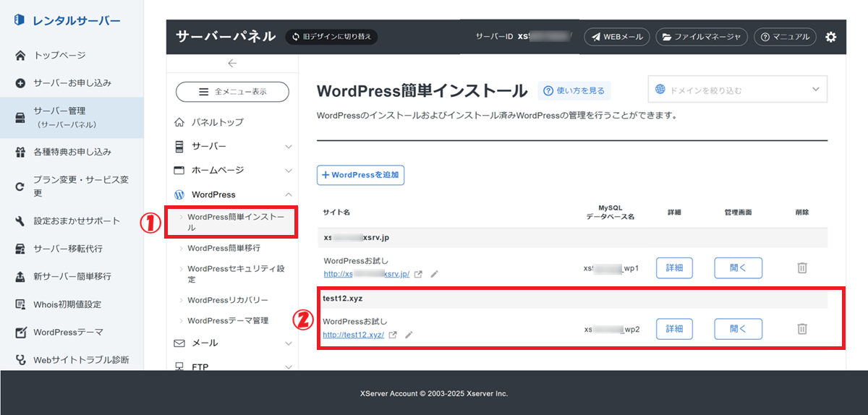Open the http://test12.xyz/ link

[353, 335]
